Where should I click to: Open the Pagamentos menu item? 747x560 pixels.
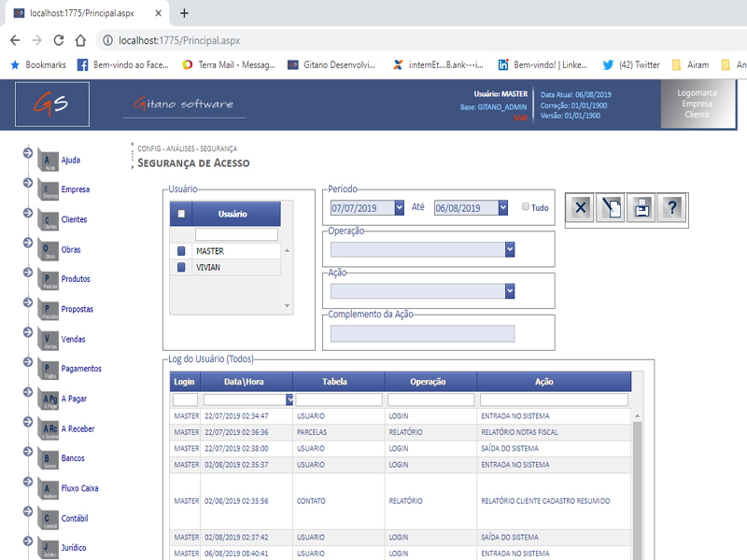pyautogui.click(x=80, y=369)
